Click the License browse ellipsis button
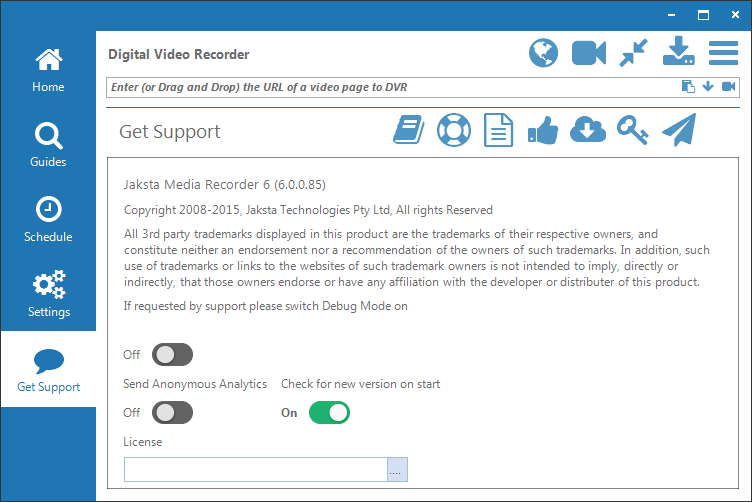The height and width of the screenshot is (502, 752). coord(398,469)
